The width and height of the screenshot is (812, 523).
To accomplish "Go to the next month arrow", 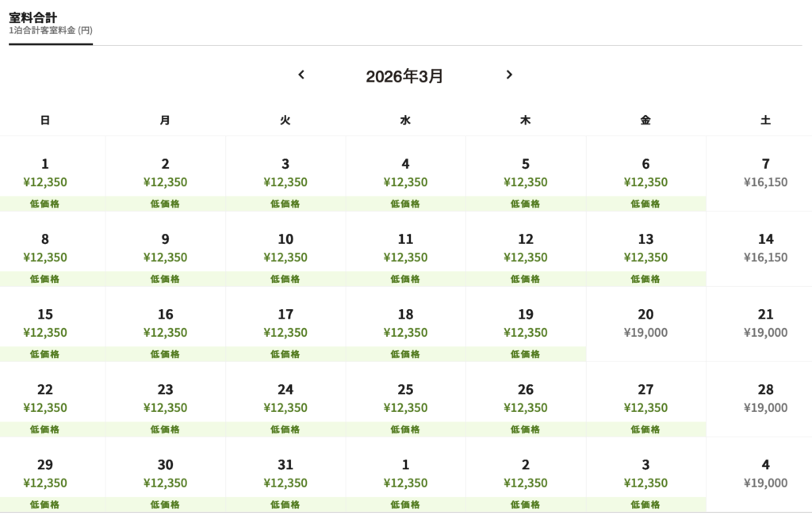I will 509,75.
